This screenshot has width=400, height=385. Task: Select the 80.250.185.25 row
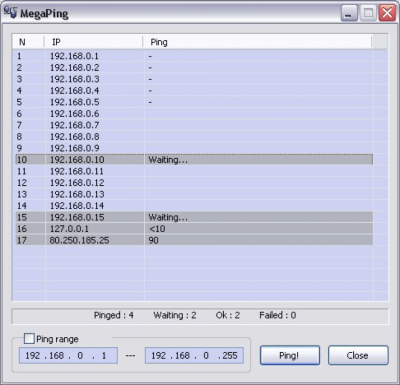tap(194, 240)
